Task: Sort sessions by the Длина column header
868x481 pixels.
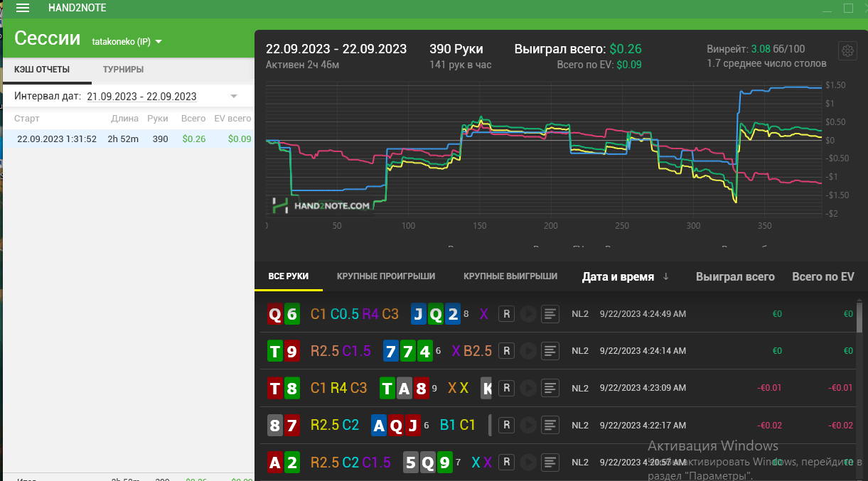Action: point(125,119)
